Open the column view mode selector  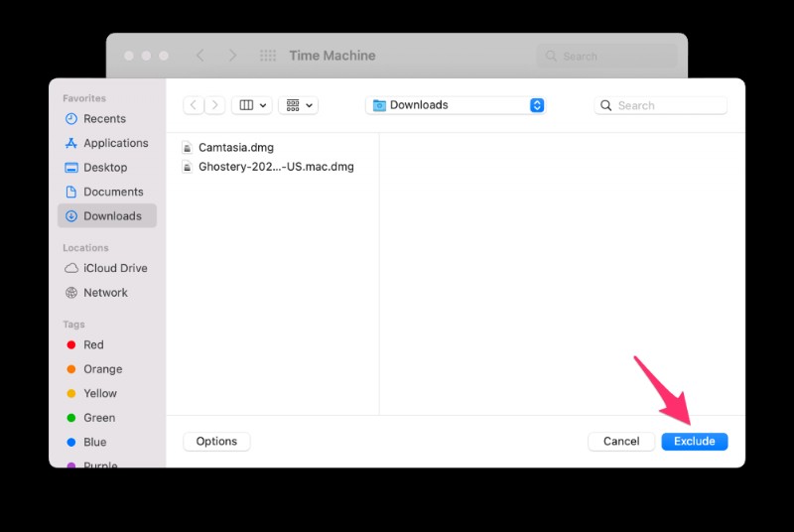tap(252, 105)
